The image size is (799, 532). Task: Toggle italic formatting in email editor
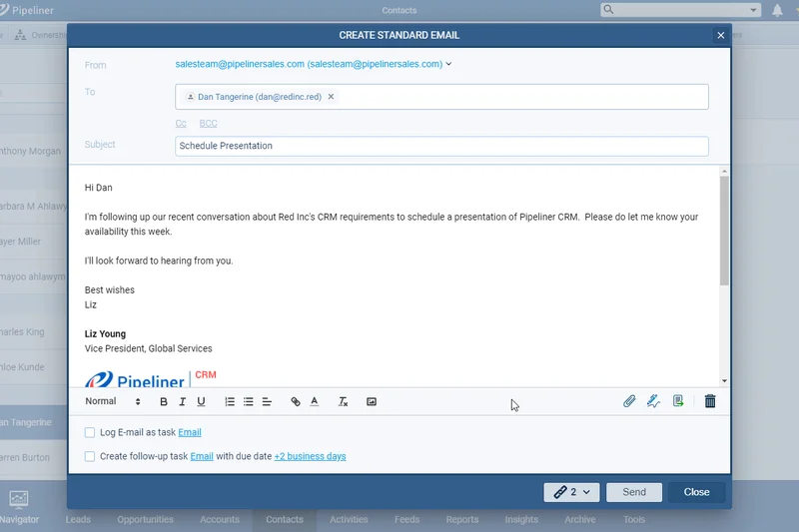point(182,401)
